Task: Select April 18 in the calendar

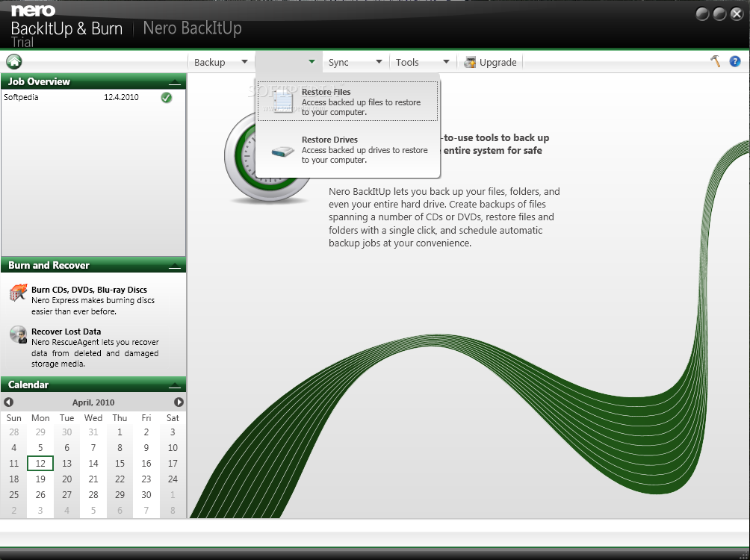Action: coord(14,479)
